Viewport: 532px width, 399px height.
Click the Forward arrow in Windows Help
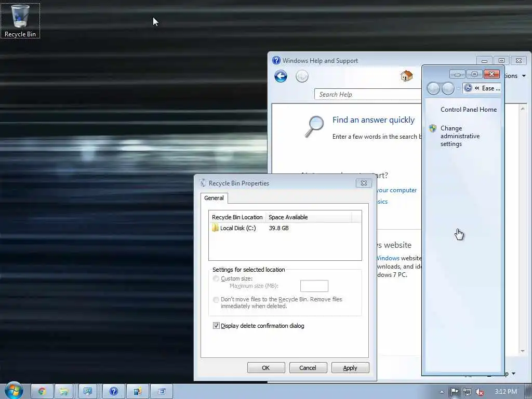302,76
